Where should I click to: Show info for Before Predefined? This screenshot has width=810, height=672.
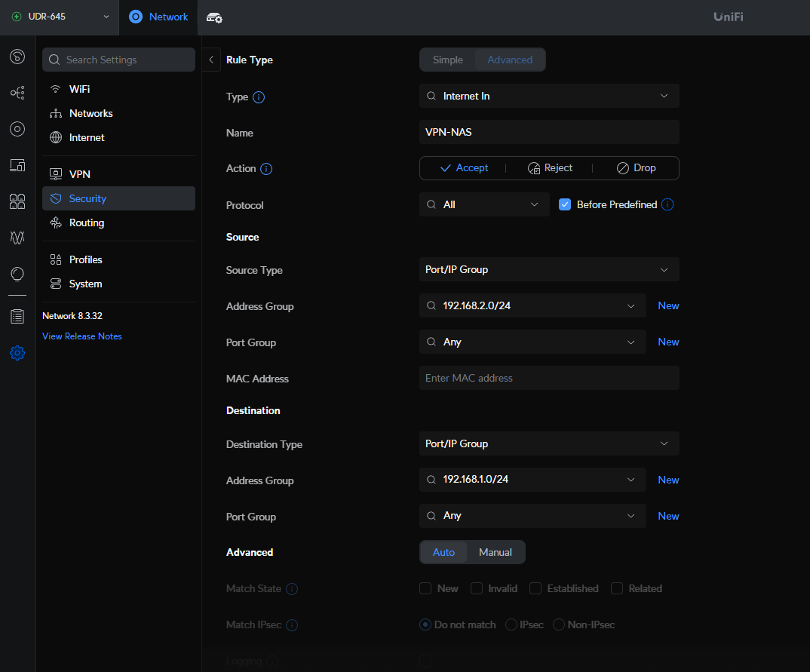(x=667, y=204)
